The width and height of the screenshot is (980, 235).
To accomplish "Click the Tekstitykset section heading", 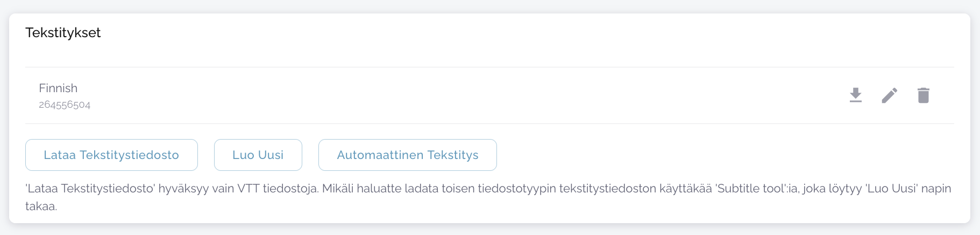I will [x=63, y=33].
